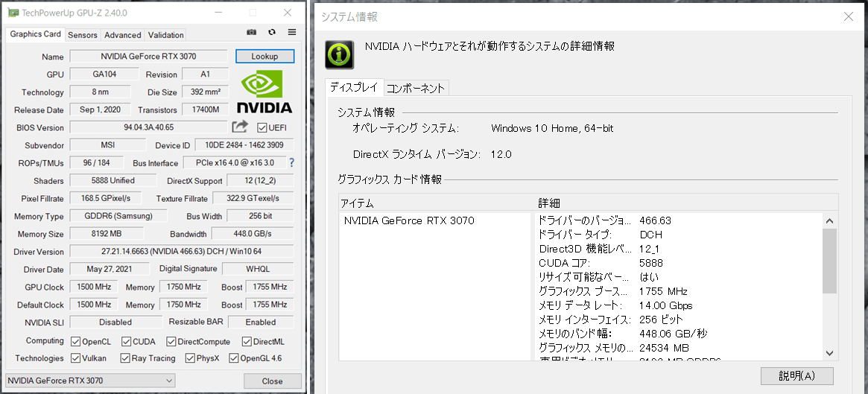Click the scrollbar up arrow in details list
This screenshot has width=868, height=394.
click(x=829, y=220)
